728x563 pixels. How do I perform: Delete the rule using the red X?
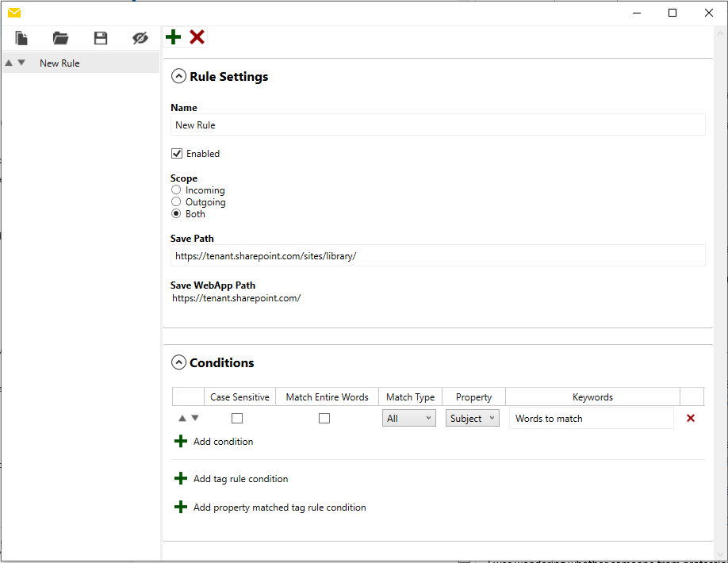pyautogui.click(x=196, y=36)
